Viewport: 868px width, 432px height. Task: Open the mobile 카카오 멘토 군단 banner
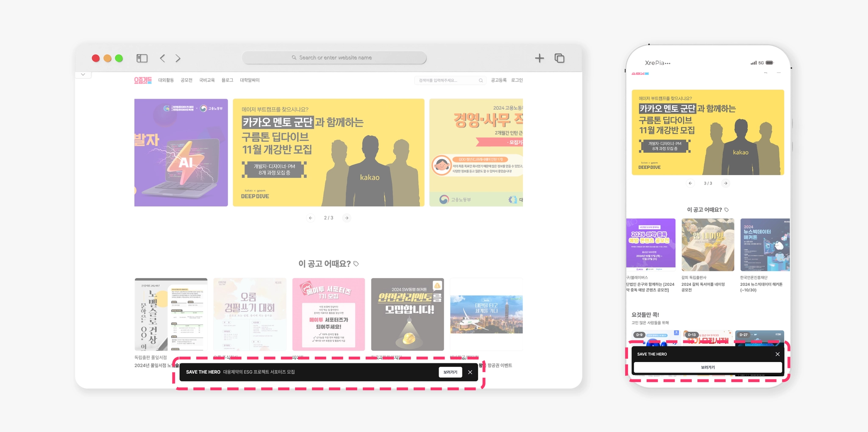point(708,132)
